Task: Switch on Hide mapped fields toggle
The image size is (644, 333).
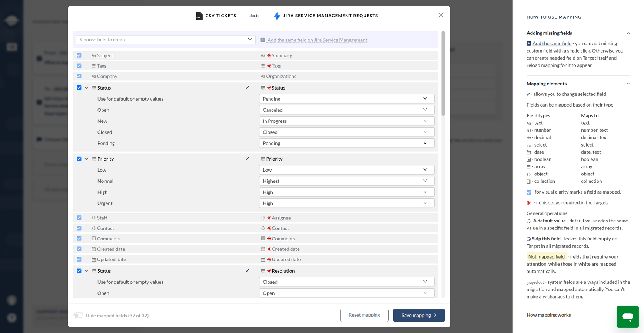Action: (78, 316)
